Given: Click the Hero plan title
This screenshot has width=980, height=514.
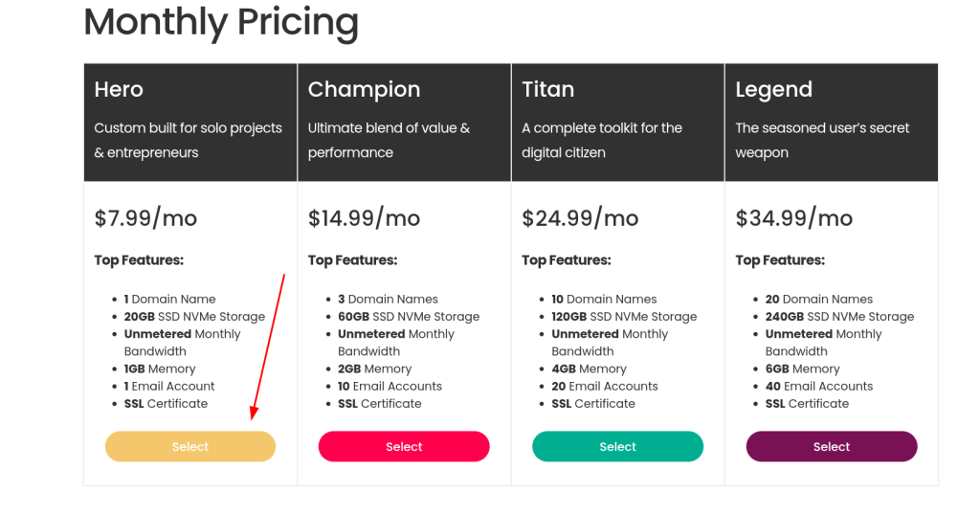Looking at the screenshot, I should click(x=119, y=89).
